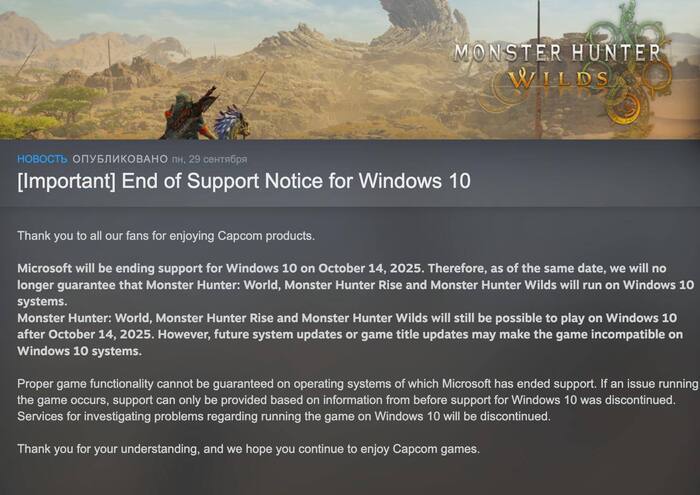
Task: Click the '[Important]' tag in headline
Action: click(x=67, y=181)
